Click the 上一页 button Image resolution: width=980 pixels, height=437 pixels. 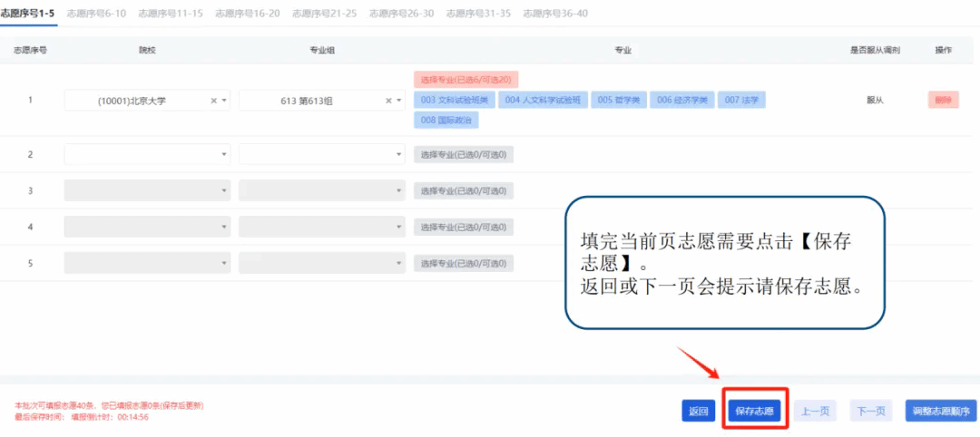[x=816, y=411]
